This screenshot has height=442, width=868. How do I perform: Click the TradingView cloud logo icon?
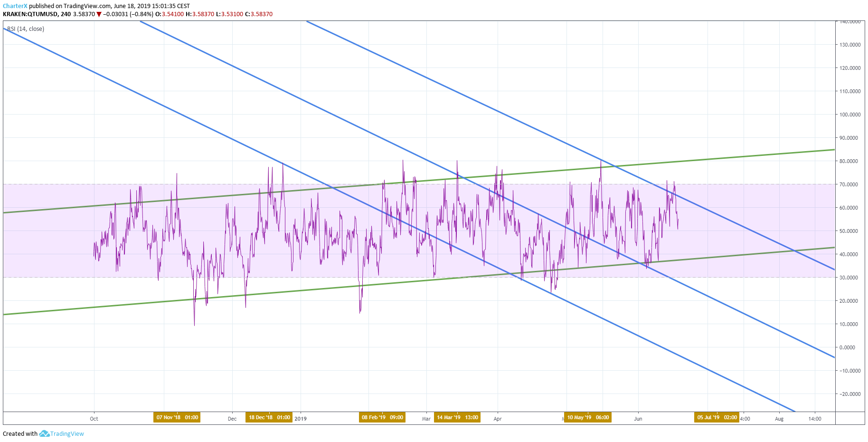click(44, 433)
